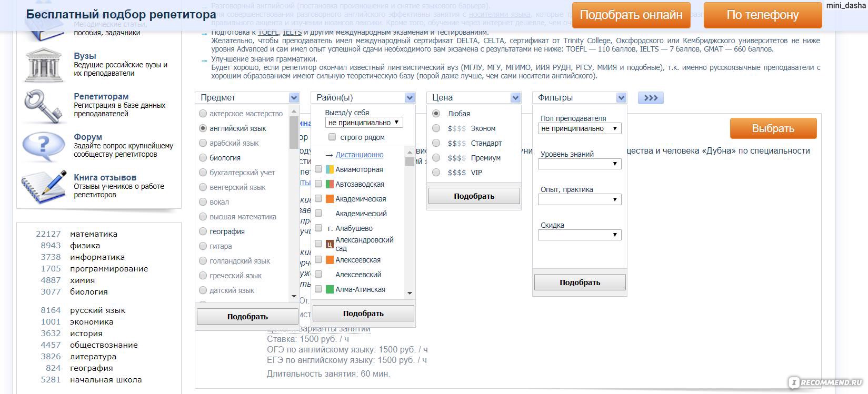Open the русский язык subject link

98,310
